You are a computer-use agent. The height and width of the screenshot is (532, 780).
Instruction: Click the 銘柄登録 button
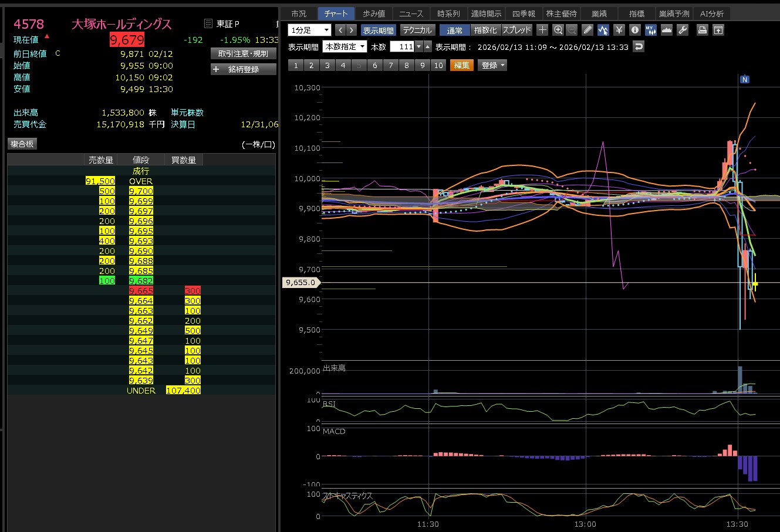pos(243,69)
